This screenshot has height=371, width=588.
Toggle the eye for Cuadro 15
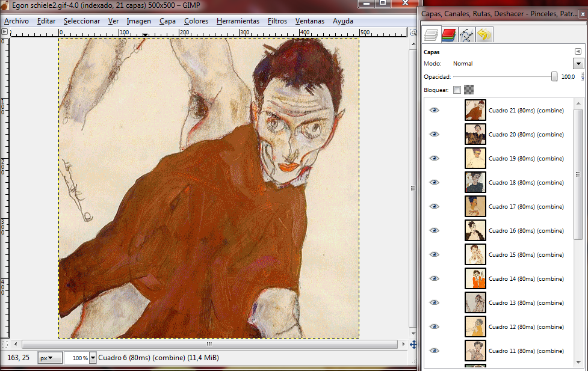click(435, 254)
